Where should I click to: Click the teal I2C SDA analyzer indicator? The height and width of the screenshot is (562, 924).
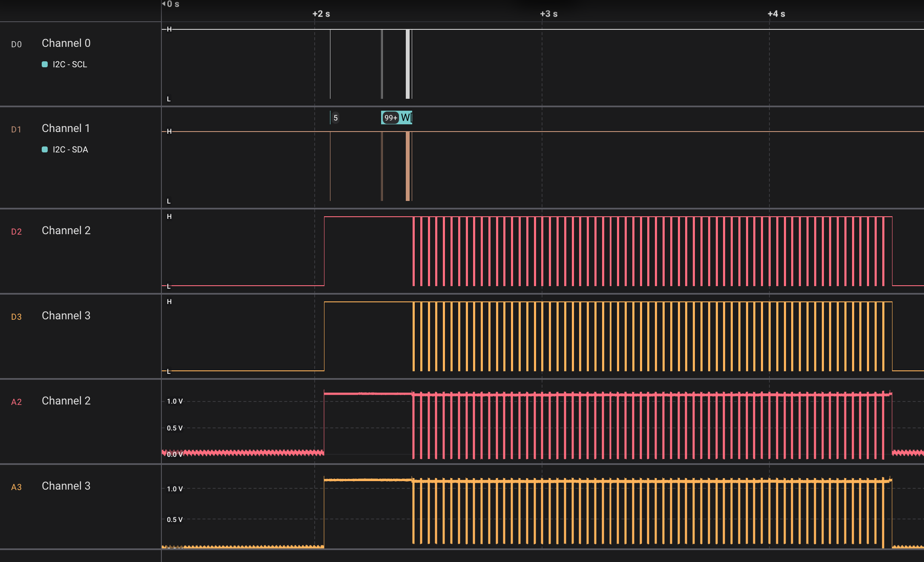(x=45, y=149)
